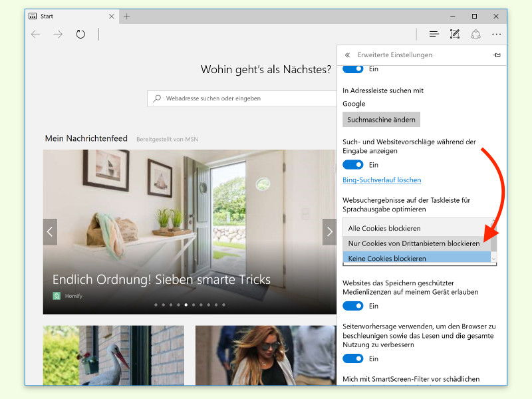This screenshot has width=532, height=399.
Task: Open a new tab
Action: click(x=126, y=16)
